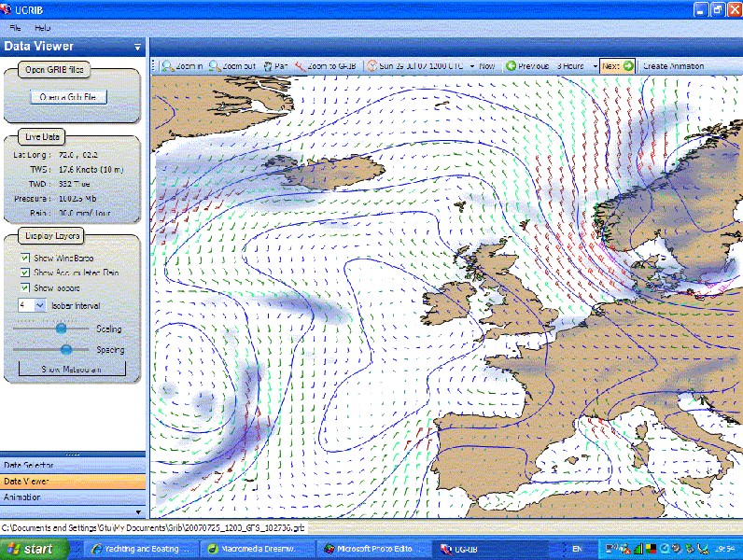Toggle Show Accumulated Rain checkbox
743x560 pixels.
(24, 273)
